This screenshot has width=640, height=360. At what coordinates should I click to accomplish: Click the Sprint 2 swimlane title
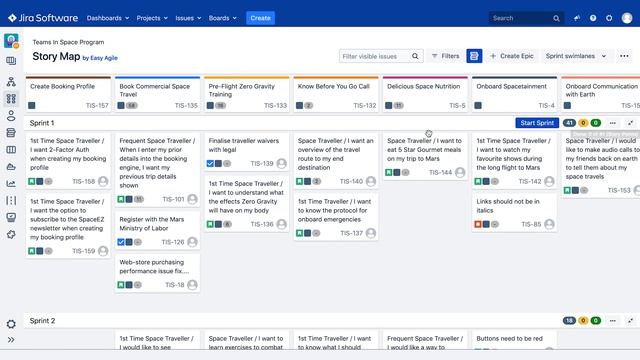pos(42,321)
